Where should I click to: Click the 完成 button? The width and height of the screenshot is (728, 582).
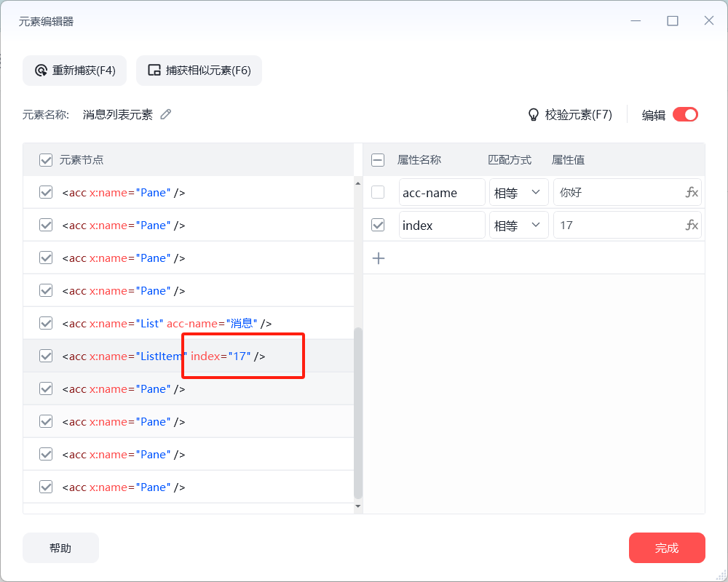tap(667, 548)
